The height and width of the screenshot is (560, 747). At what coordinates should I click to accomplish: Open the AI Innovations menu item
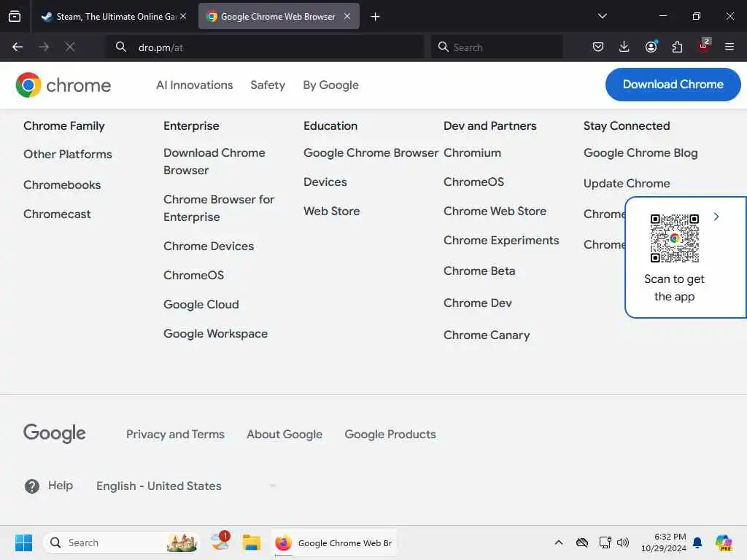point(194,85)
